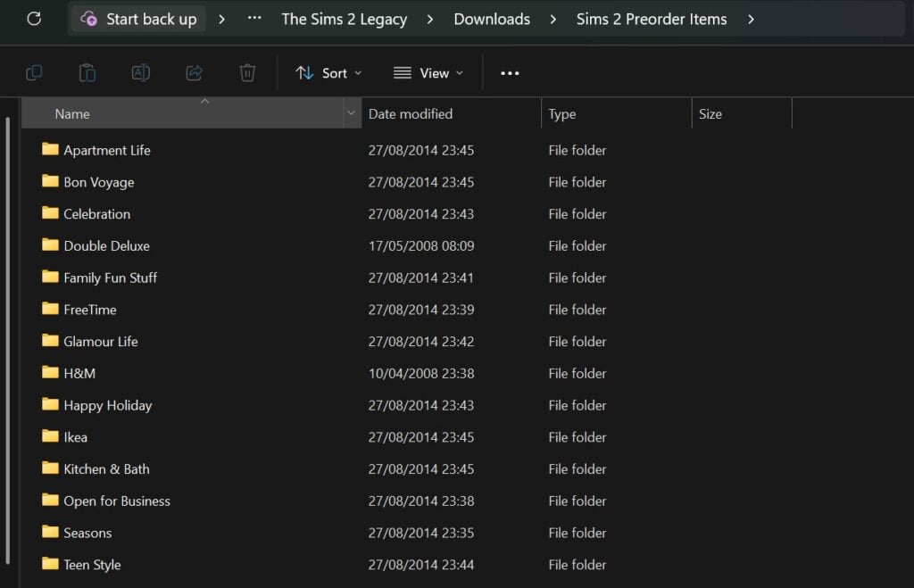Open the View dropdown menu
The width and height of the screenshot is (914, 588).
428,73
